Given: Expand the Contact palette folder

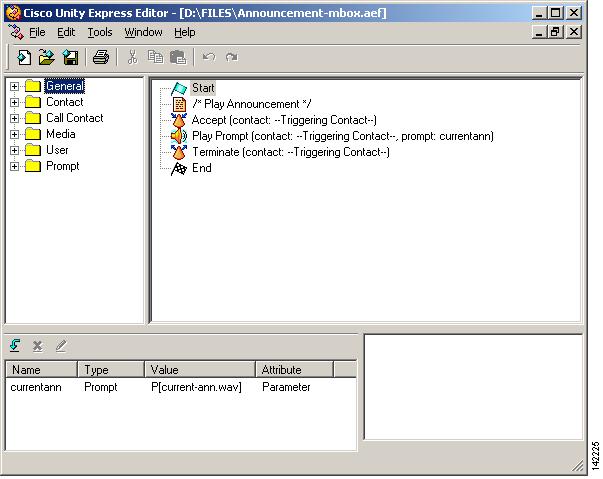Looking at the screenshot, I should (x=15, y=102).
